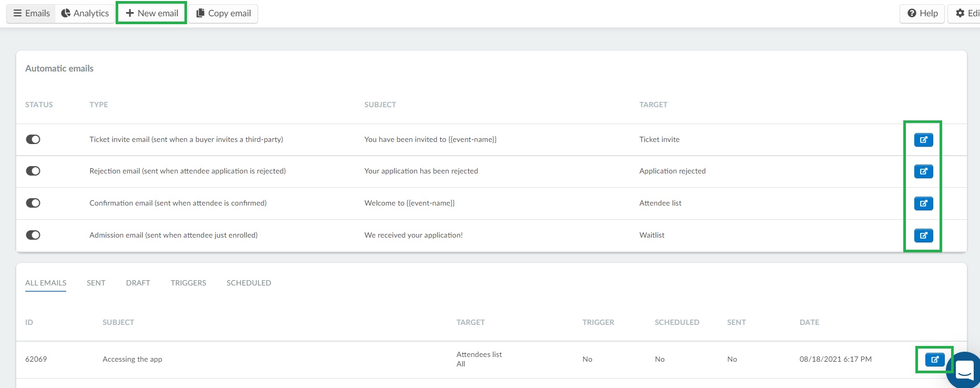Switch to the TRIGGERS tab
980x388 pixels.
(188, 283)
